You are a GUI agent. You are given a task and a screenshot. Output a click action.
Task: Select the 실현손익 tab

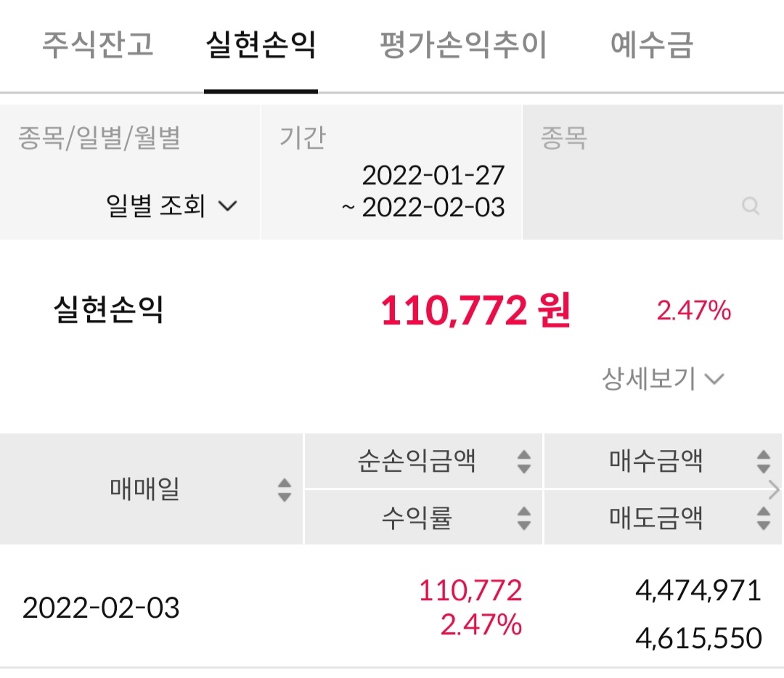[261, 44]
